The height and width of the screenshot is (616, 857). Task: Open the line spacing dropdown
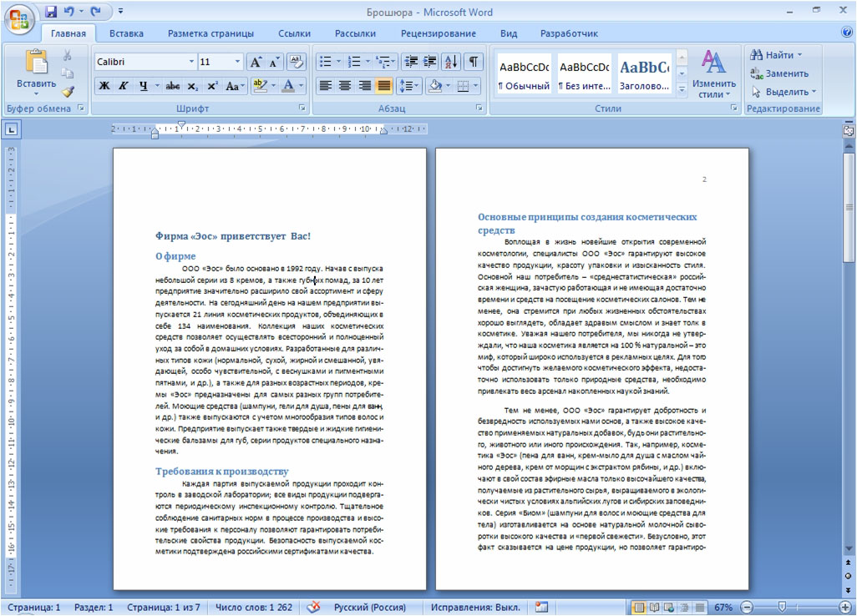[x=408, y=86]
